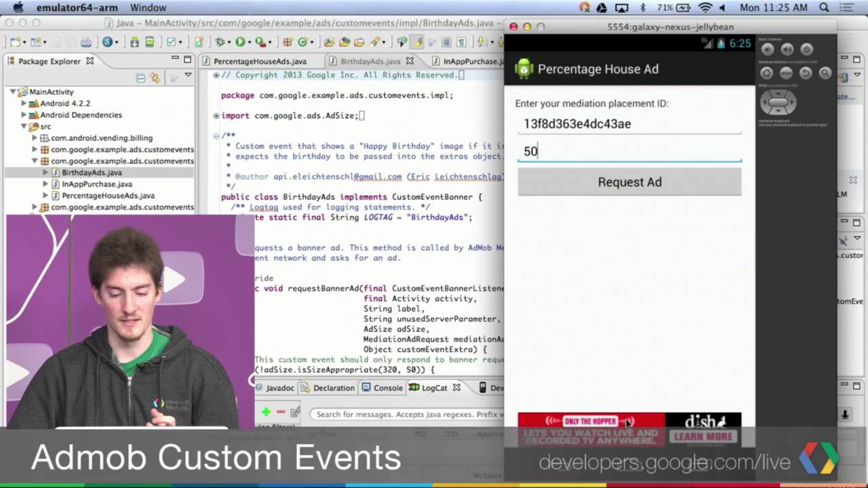868x488 pixels.
Task: Click the emulator Search hardware button
Action: [x=825, y=73]
